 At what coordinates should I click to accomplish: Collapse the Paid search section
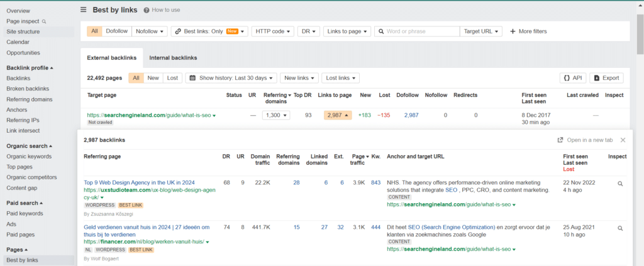click(x=25, y=202)
